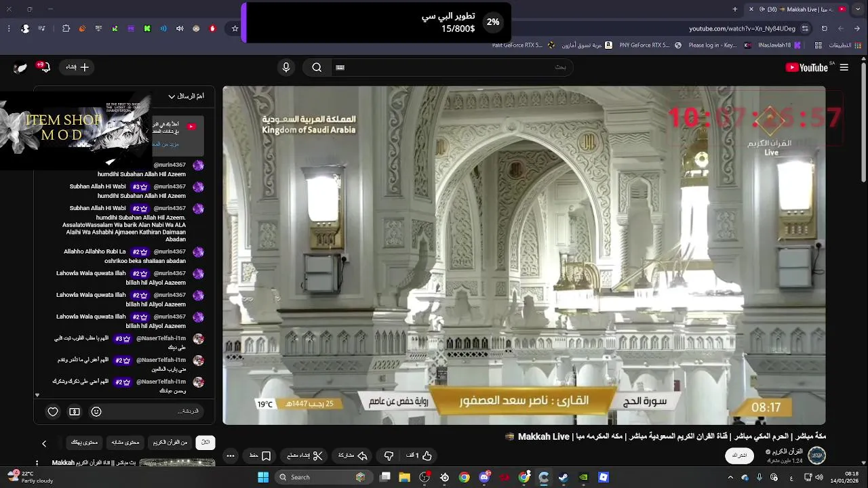Open the Makkah suggested video thumbnail
The image size is (868, 488).
[x=177, y=463]
